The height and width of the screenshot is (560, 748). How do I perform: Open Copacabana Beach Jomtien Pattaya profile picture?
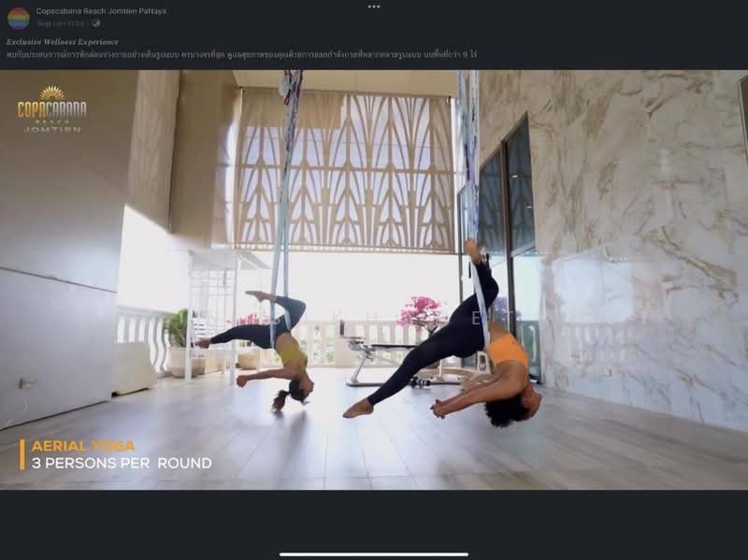tap(19, 18)
